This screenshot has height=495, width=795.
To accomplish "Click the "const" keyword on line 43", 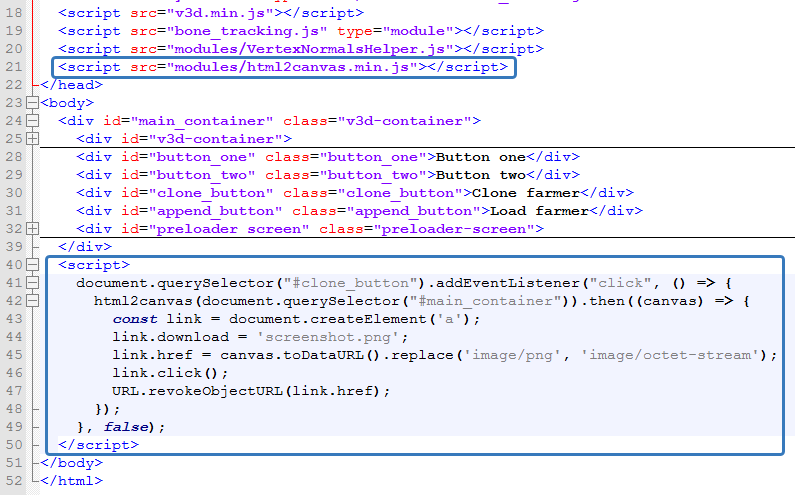I will pyautogui.click(x=135, y=319).
